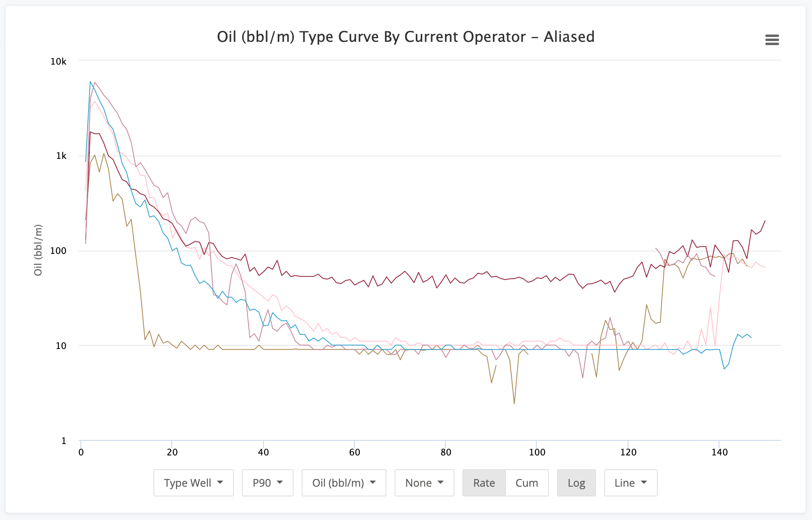Viewport: 812px width, 520px height.
Task: Click the 140 x-axis tick label
Action: 719,452
